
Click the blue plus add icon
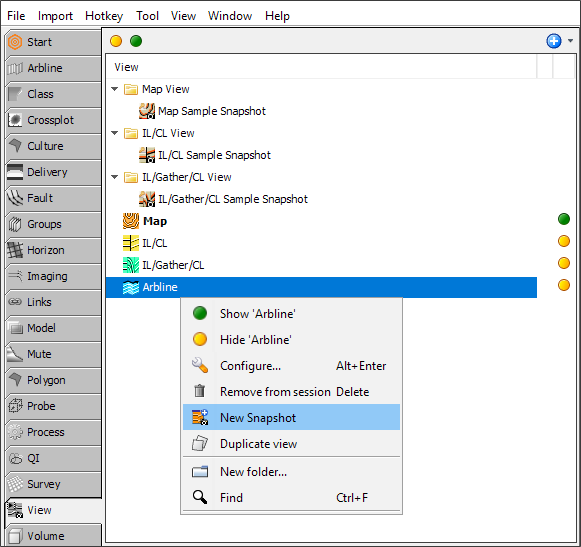click(554, 41)
